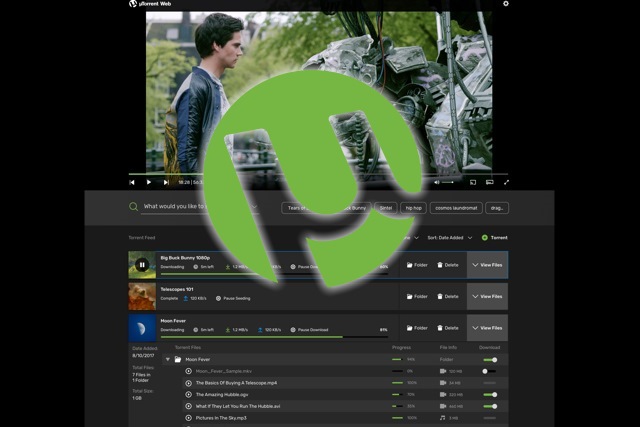Click the 'Progress' column header
Viewport: 640px width, 427px height.
coord(401,348)
